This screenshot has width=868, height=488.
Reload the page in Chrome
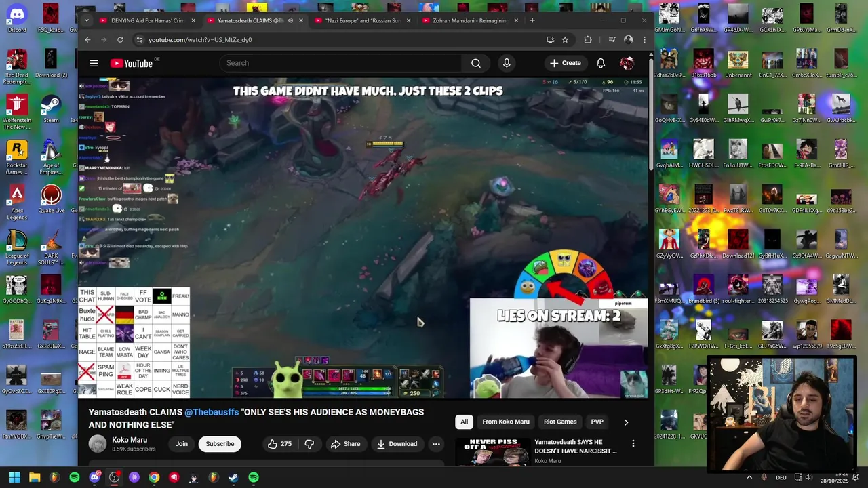pyautogui.click(x=120, y=40)
